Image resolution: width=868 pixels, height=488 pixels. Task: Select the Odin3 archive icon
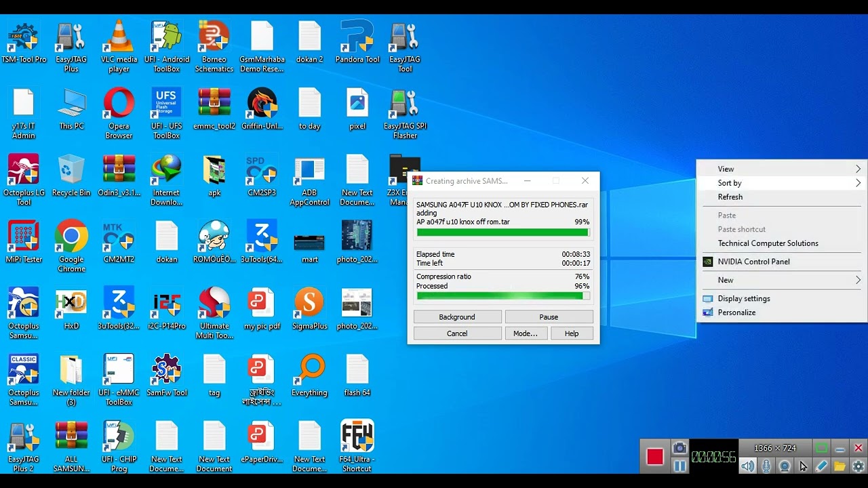tap(119, 176)
